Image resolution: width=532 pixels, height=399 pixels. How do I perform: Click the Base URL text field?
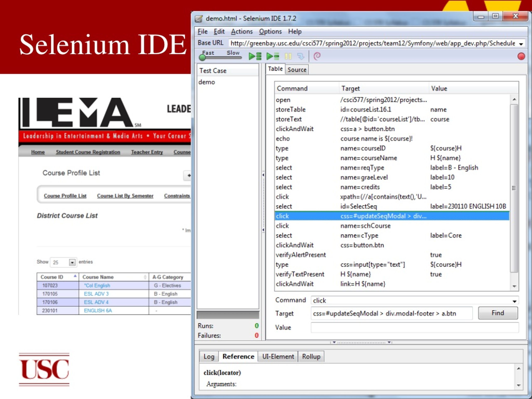(373, 43)
